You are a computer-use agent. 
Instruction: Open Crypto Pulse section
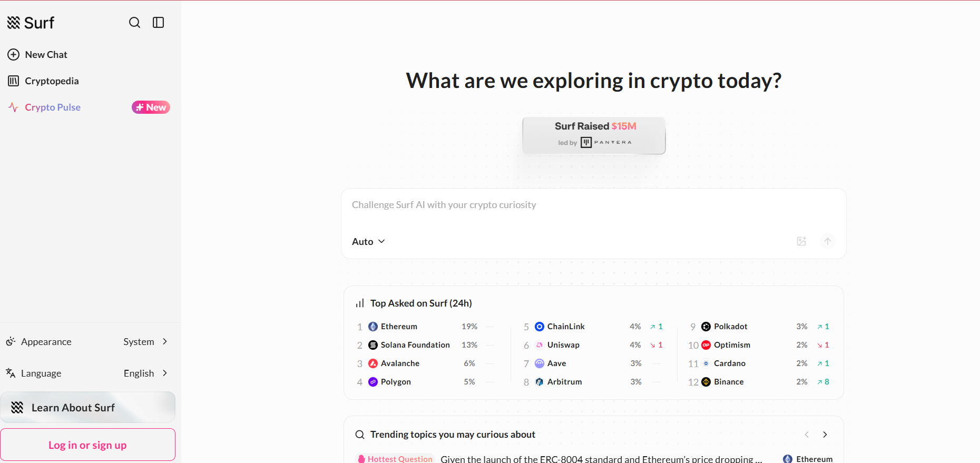pyautogui.click(x=53, y=107)
